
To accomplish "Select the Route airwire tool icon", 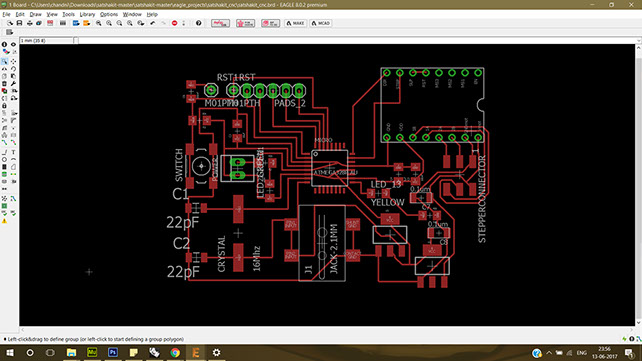I will click(5, 142).
